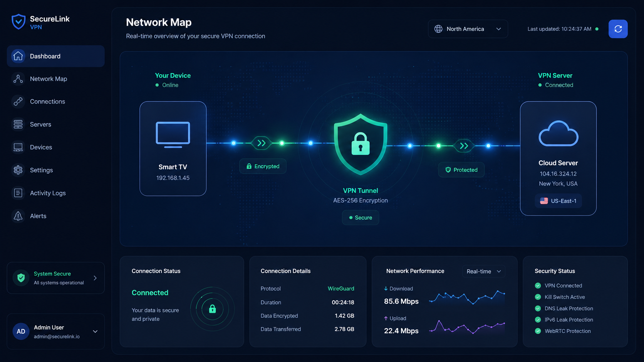
Task: Click the shield icon in Protected badge
Action: (x=448, y=170)
